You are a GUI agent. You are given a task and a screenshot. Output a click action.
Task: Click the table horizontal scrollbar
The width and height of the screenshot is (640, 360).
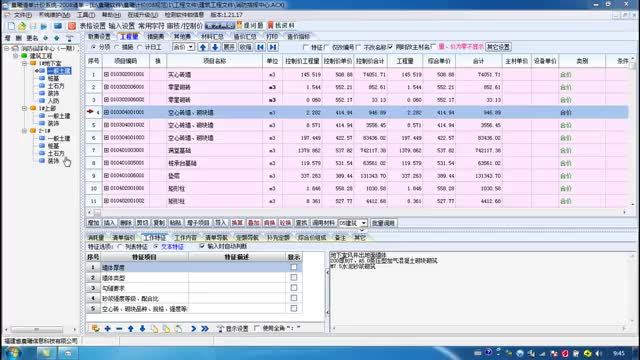[357, 212]
